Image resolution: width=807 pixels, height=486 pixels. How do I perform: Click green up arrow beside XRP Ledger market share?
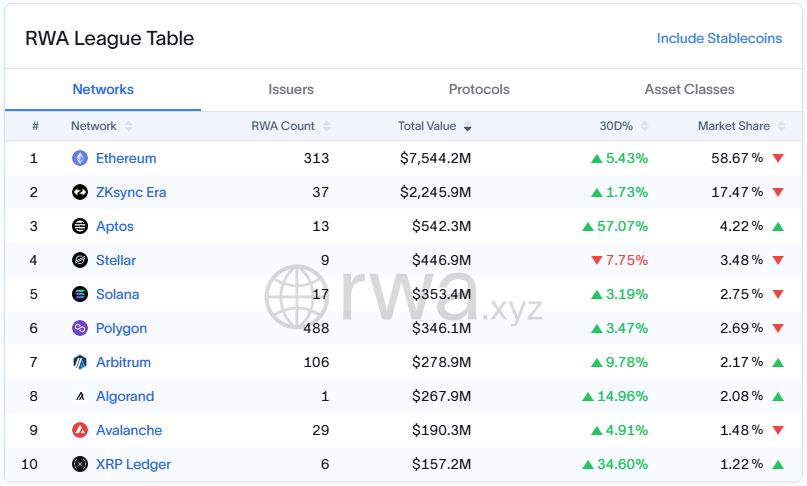[778, 464]
